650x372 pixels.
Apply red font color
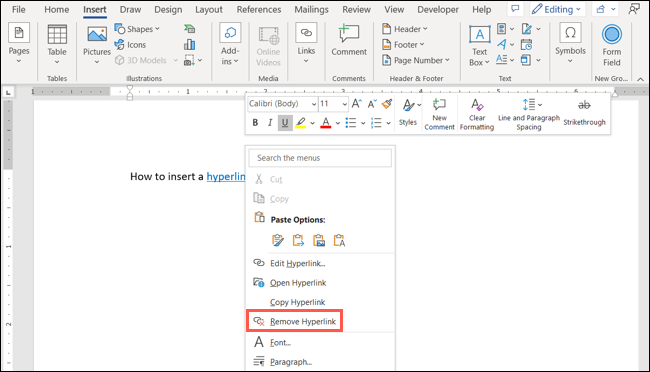326,123
